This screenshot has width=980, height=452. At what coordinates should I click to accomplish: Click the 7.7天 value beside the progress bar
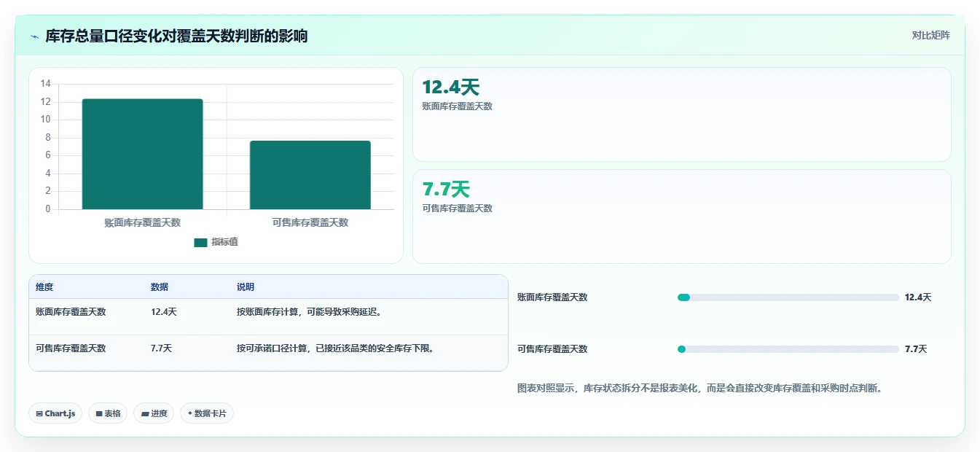point(916,349)
